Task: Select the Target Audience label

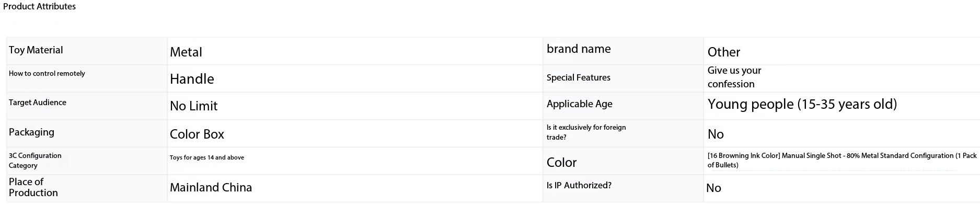Action: tap(38, 103)
